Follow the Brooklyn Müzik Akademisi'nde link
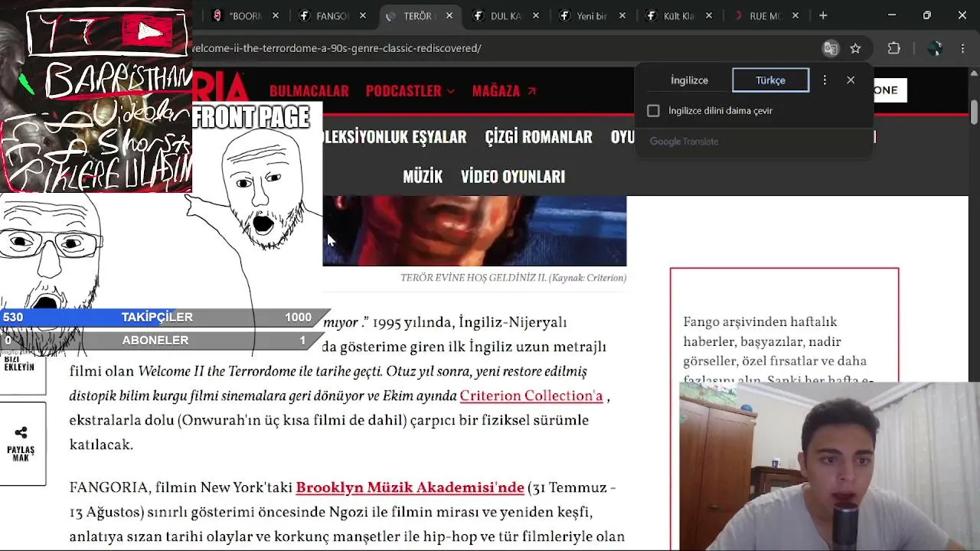 pyautogui.click(x=410, y=487)
